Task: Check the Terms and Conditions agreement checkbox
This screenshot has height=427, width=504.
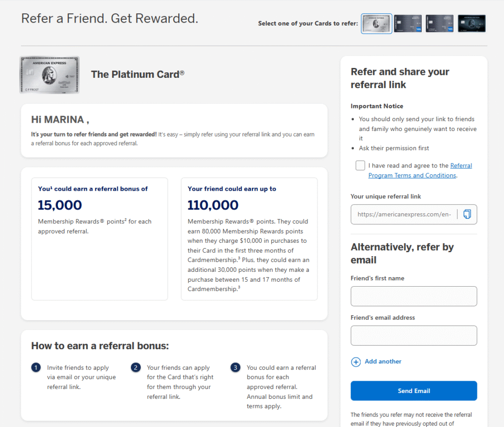Action: 360,165
